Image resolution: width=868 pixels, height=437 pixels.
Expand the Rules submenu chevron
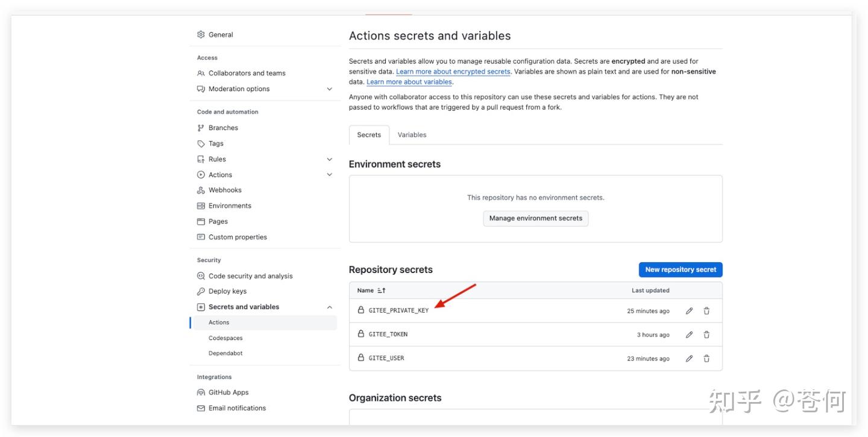coord(329,159)
